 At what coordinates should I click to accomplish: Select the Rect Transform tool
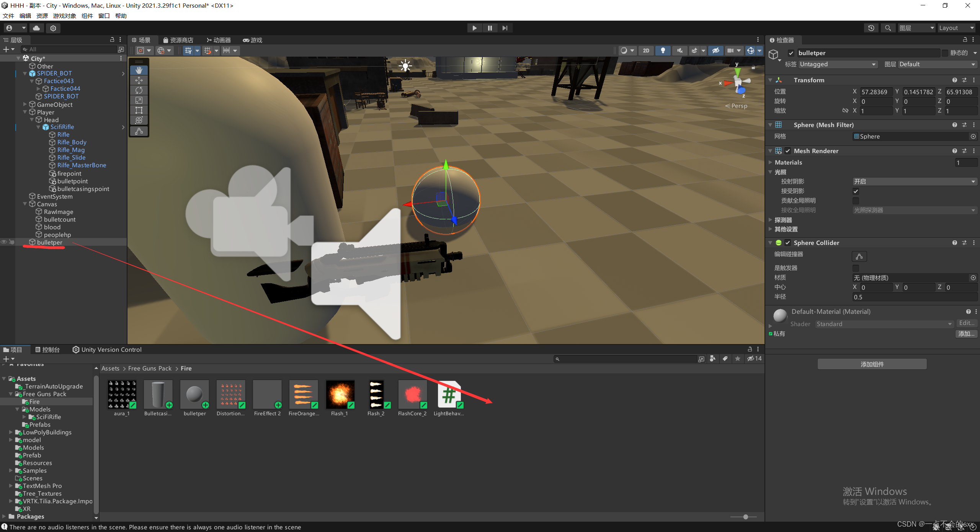pos(139,110)
